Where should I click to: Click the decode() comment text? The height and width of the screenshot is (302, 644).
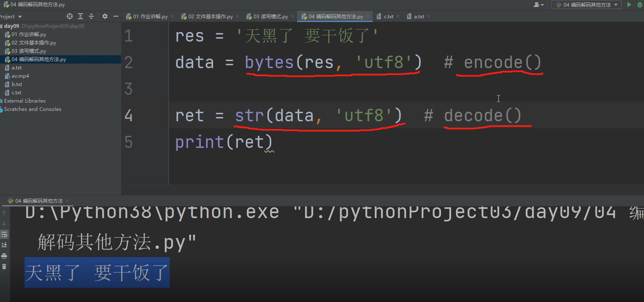click(x=483, y=115)
